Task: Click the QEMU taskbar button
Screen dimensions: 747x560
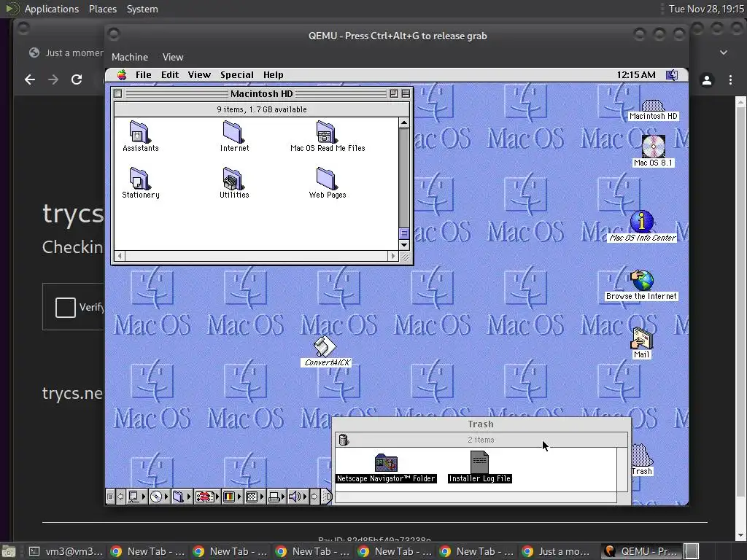Action: [x=643, y=551]
